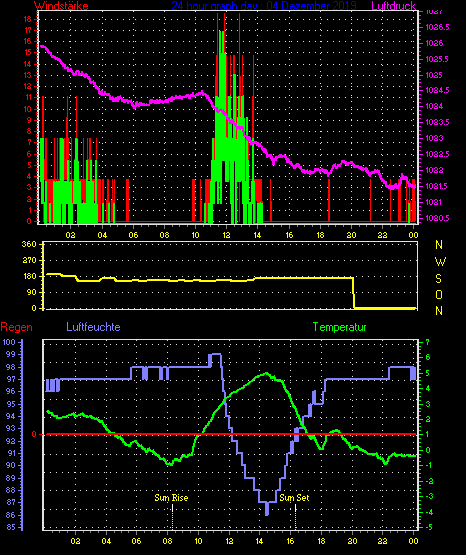Click the red wind-strength axis value 15

click(x=28, y=52)
